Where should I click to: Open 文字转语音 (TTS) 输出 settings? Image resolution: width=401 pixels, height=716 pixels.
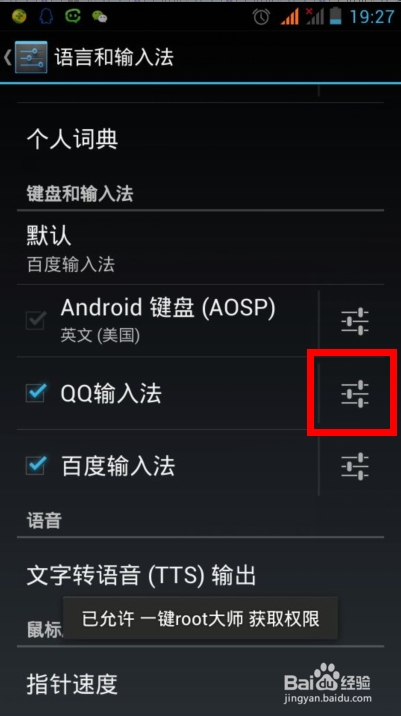200,575
